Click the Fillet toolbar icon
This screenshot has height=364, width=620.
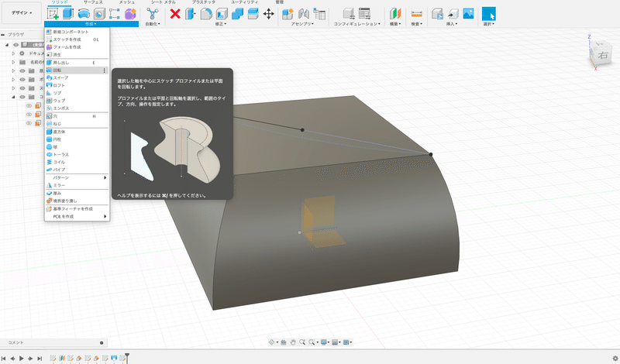pyautogui.click(x=206, y=14)
